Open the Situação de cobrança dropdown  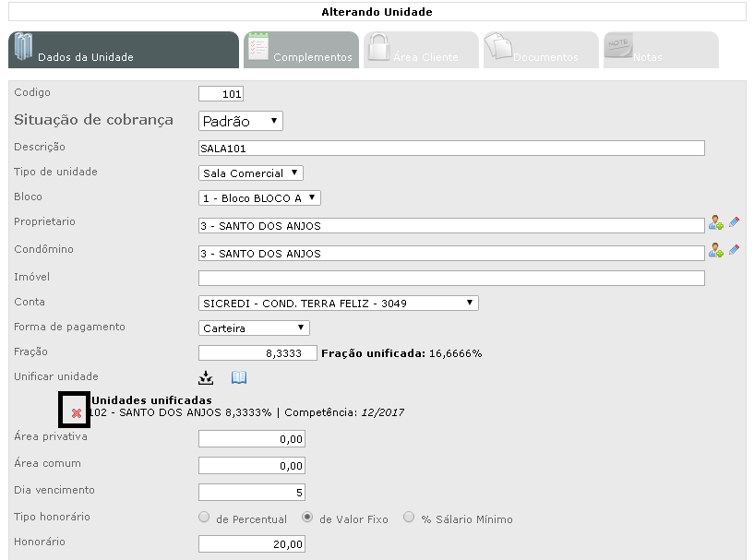[241, 121]
